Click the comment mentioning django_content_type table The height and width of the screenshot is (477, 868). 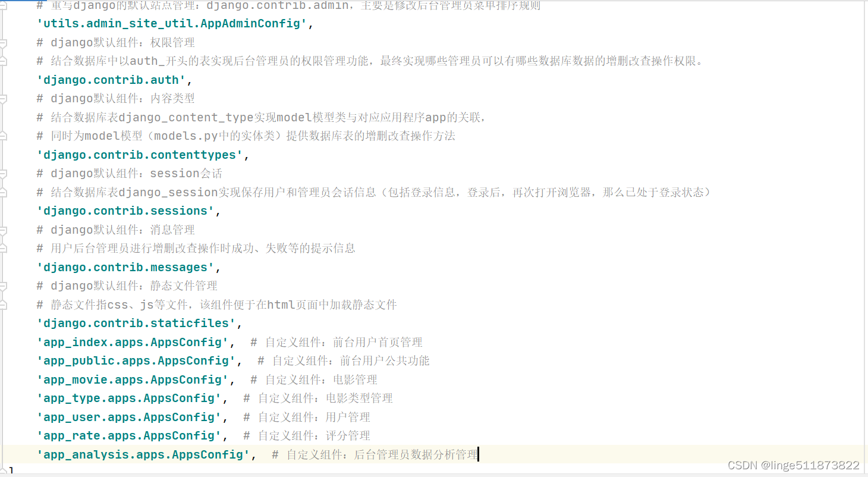[262, 118]
